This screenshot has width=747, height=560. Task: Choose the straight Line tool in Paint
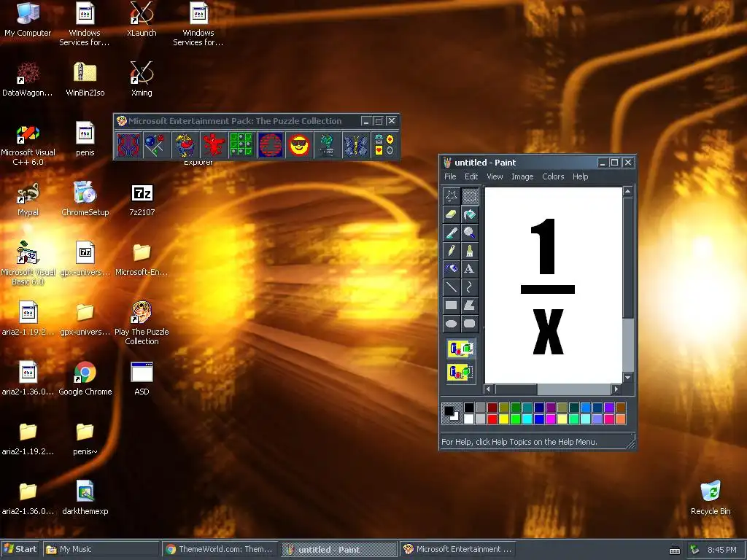click(x=451, y=287)
